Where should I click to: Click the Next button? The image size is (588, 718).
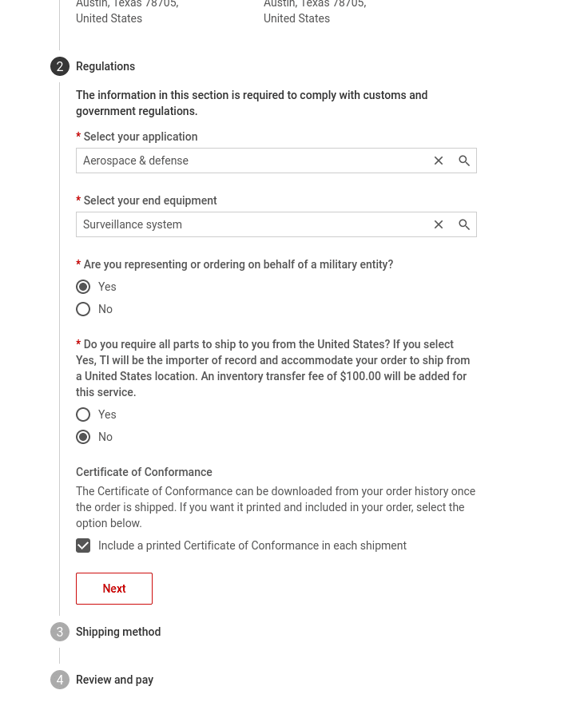tap(114, 589)
